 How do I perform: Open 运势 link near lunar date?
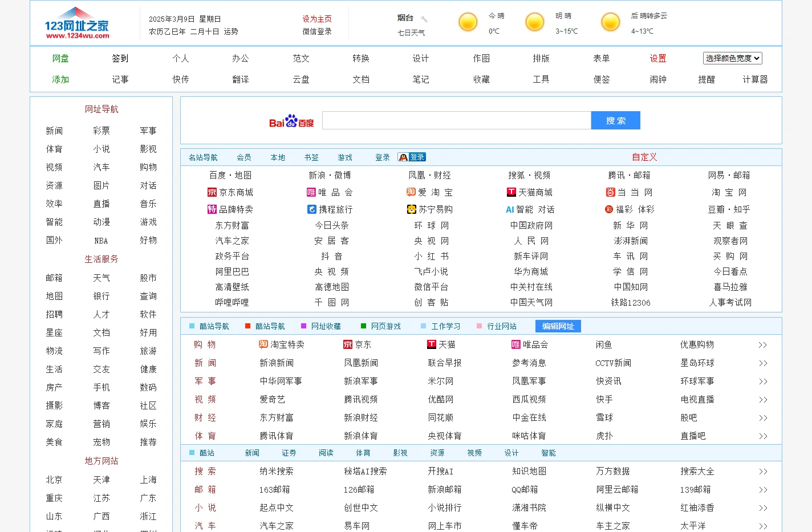click(x=231, y=31)
